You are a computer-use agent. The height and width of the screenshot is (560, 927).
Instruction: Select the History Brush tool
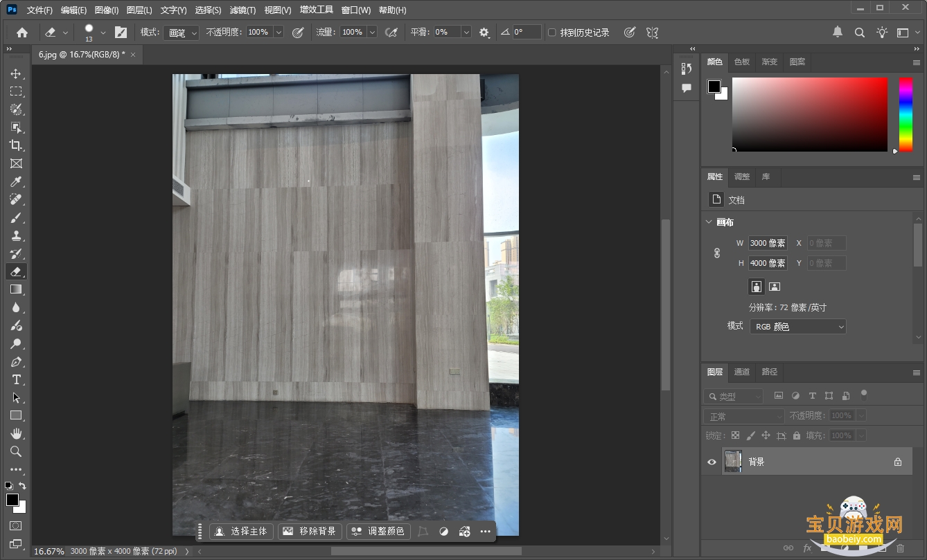click(x=16, y=253)
